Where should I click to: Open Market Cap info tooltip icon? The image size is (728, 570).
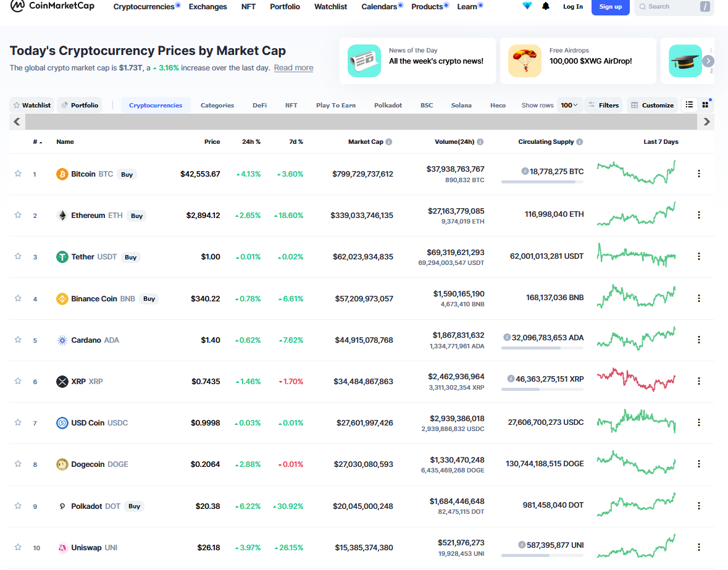tap(389, 142)
